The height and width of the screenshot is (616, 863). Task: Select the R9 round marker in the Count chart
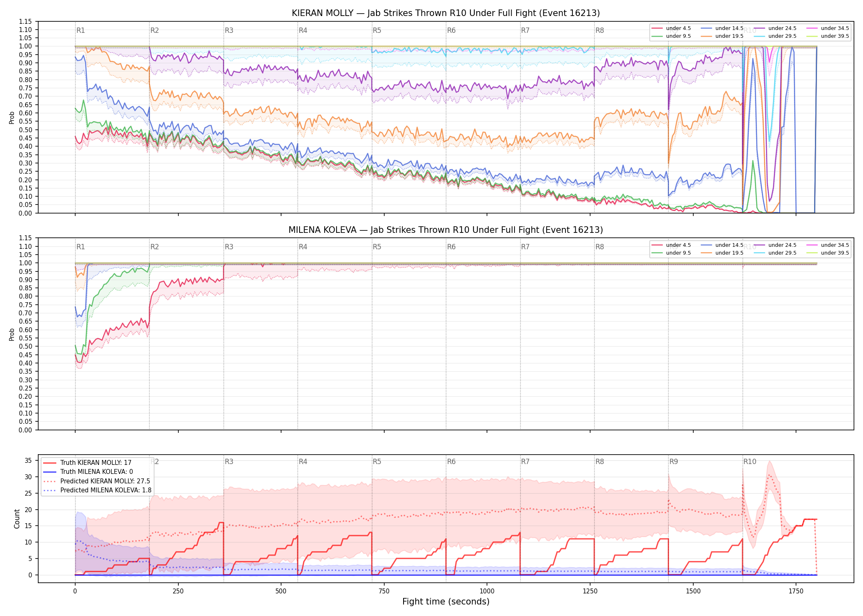[x=674, y=462]
